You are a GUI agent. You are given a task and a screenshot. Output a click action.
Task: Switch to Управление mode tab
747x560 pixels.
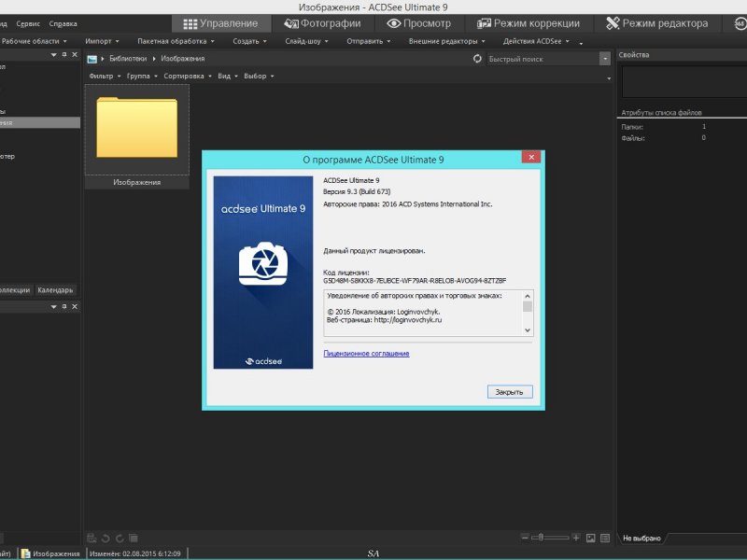221,23
